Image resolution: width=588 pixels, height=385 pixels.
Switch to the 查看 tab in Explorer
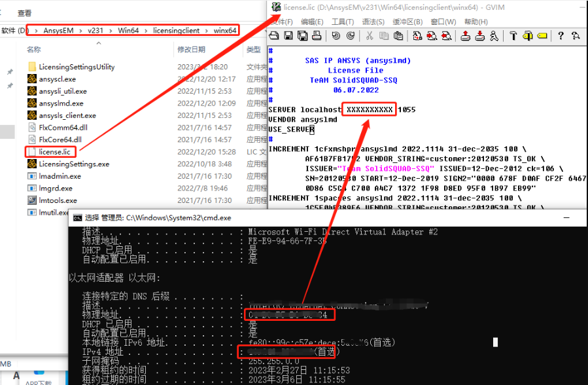click(x=24, y=13)
